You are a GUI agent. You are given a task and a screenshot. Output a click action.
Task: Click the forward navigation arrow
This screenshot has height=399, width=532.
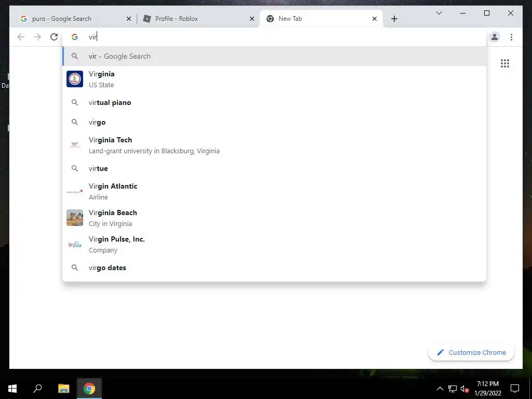click(37, 37)
